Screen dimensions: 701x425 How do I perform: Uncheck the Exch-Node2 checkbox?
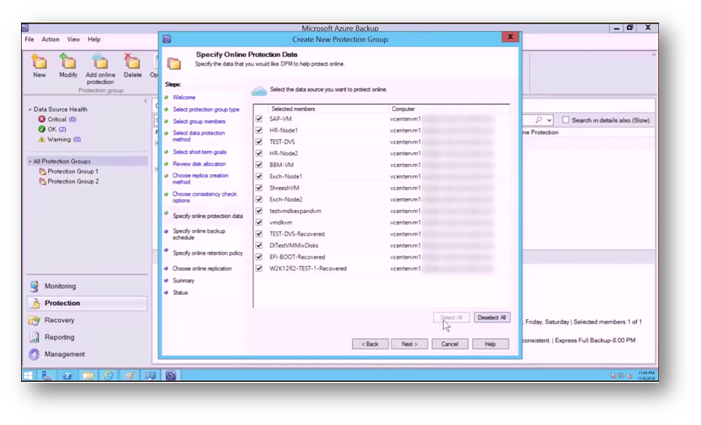(x=259, y=199)
